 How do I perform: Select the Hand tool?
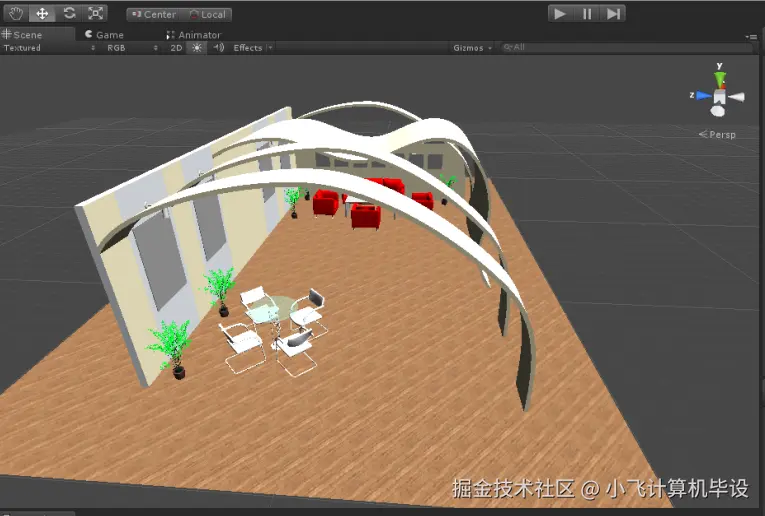(16, 13)
